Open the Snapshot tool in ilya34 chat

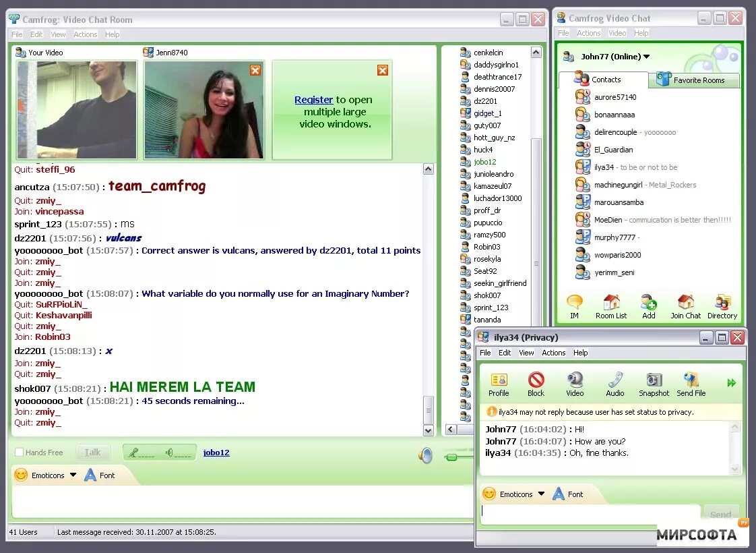653,383
